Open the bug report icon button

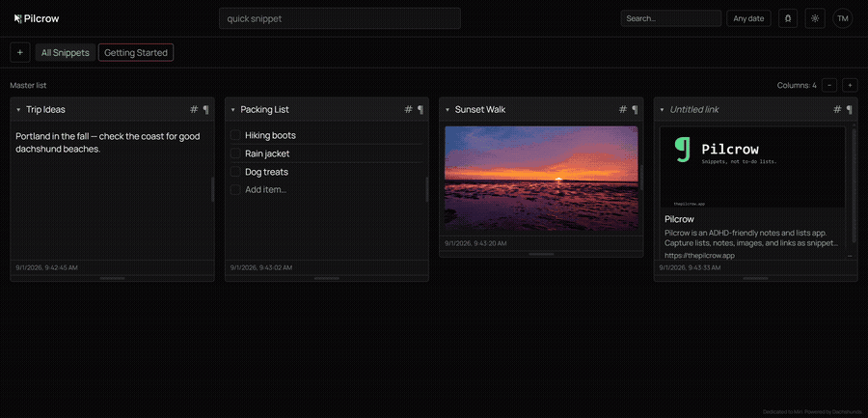(x=788, y=18)
